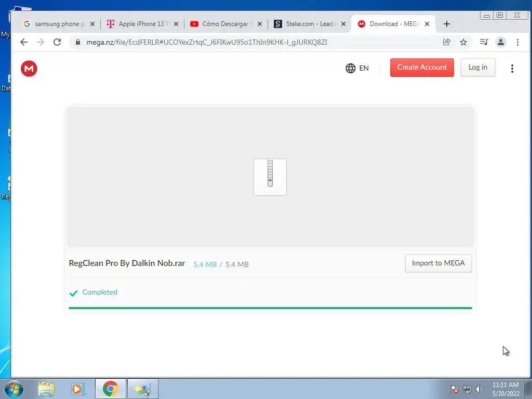Click the green Completed status text
This screenshot has width=532, height=399.
point(100,292)
